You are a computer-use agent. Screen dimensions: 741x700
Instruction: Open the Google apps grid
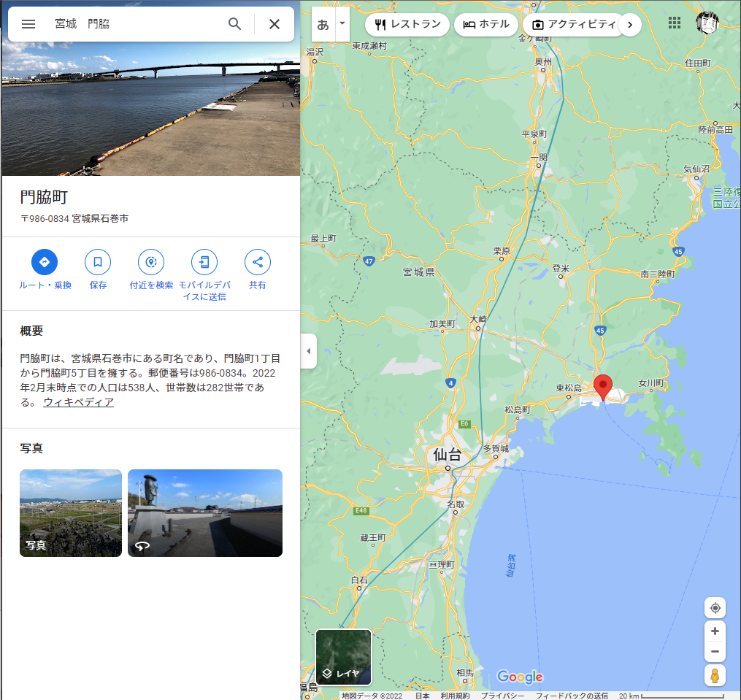675,23
